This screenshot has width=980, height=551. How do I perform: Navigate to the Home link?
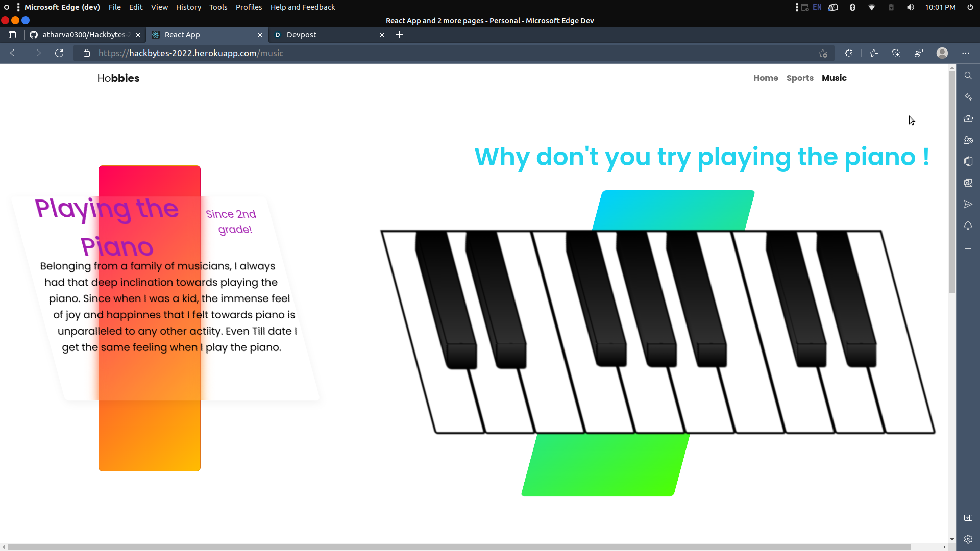pos(766,78)
